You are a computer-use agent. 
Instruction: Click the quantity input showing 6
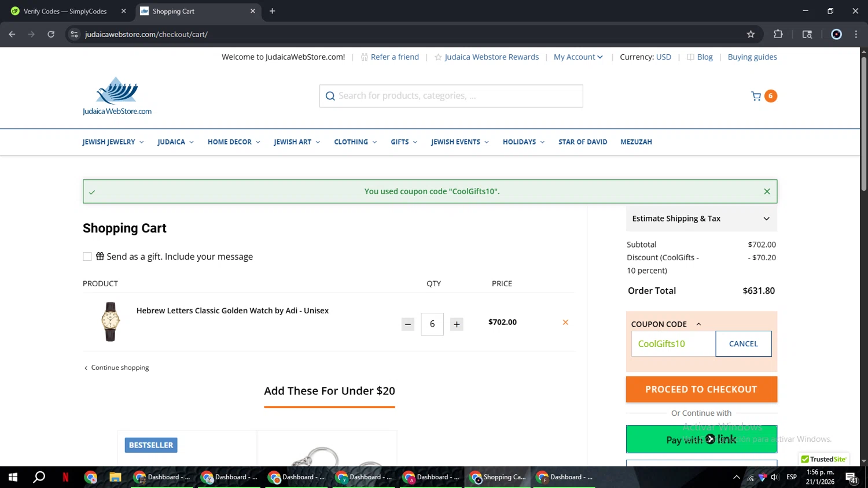432,324
